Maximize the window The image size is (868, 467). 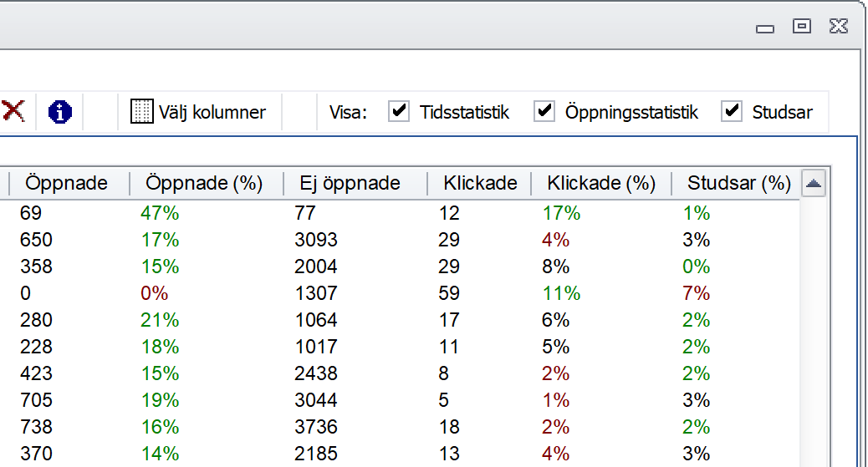pyautogui.click(x=802, y=26)
